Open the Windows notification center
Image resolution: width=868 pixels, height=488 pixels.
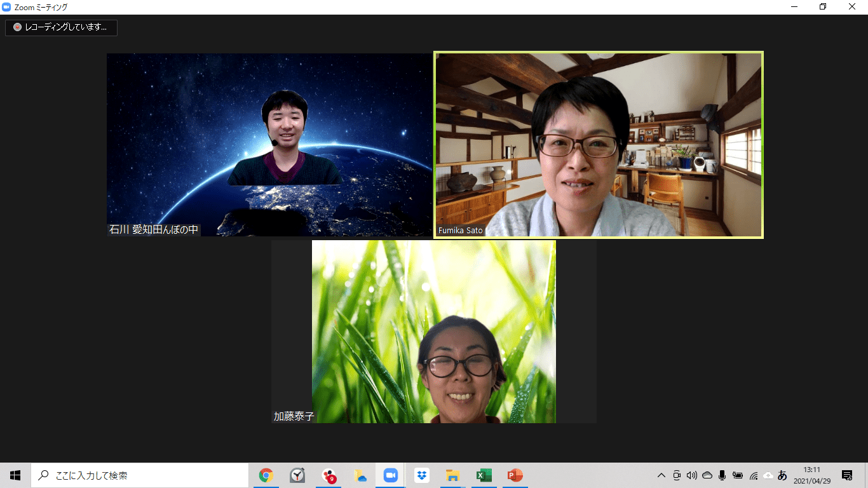(x=847, y=475)
